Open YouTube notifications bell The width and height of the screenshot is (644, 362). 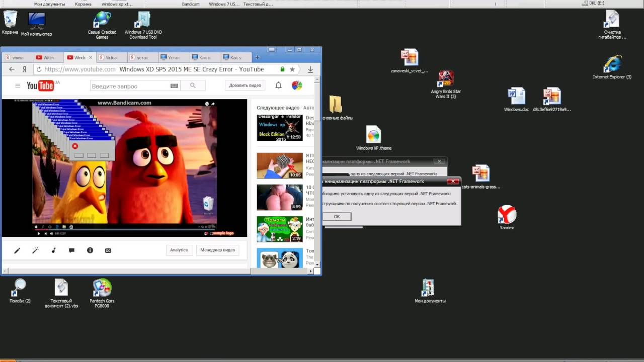tap(278, 85)
